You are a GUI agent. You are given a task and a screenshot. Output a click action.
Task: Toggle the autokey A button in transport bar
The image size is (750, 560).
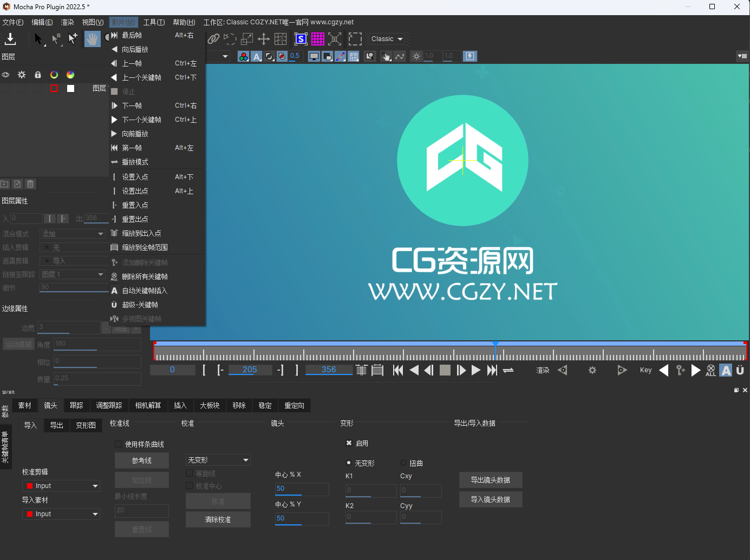point(726,370)
